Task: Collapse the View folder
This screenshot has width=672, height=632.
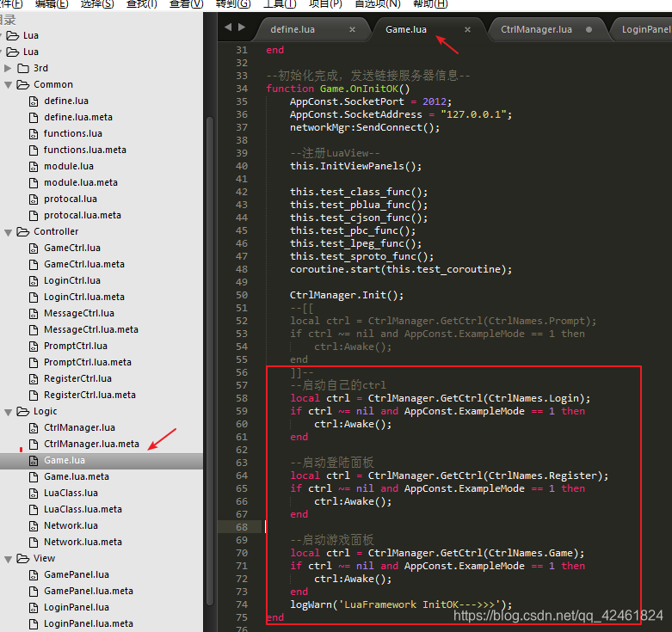Action: click(8, 559)
